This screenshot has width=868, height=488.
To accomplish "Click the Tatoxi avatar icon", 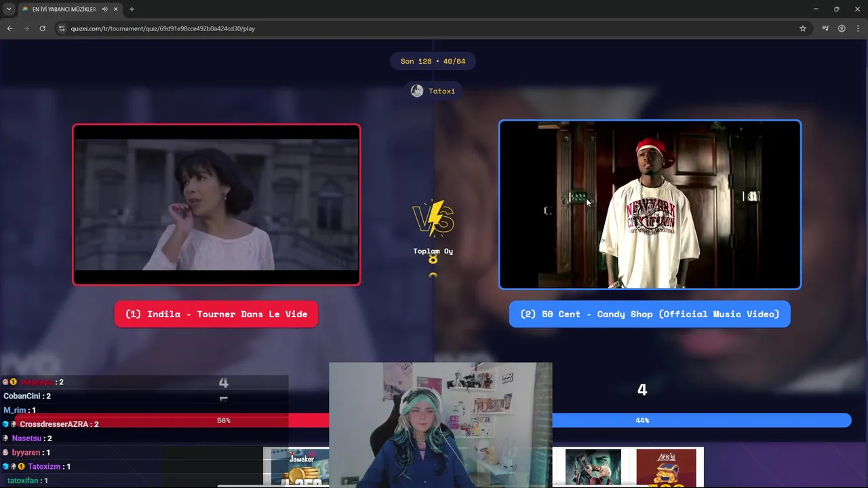I will (417, 91).
